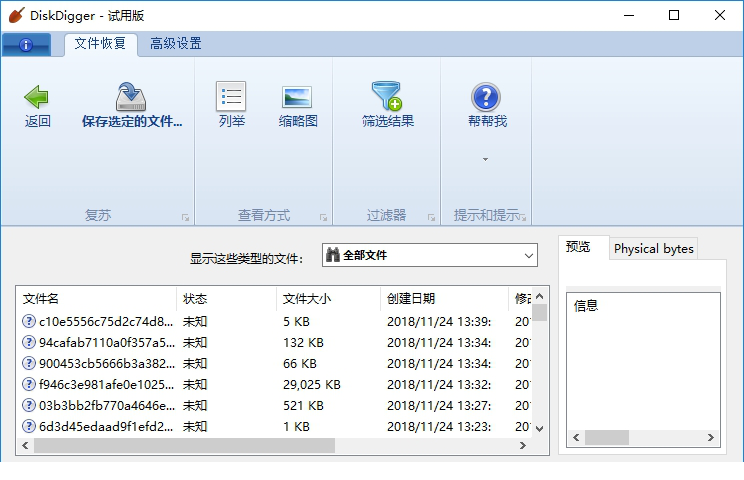Click the 2018/11/24 13:39 creation date cell

pyautogui.click(x=439, y=322)
